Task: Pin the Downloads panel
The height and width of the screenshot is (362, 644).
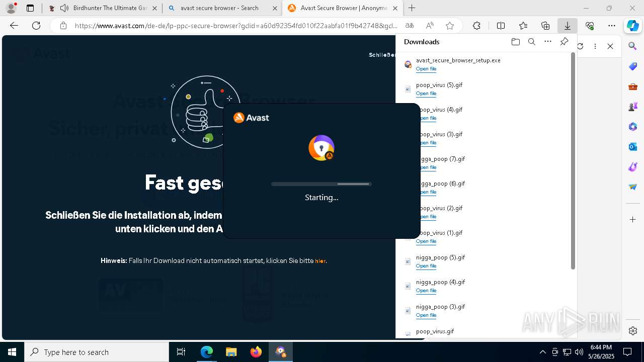Action: (x=564, y=42)
